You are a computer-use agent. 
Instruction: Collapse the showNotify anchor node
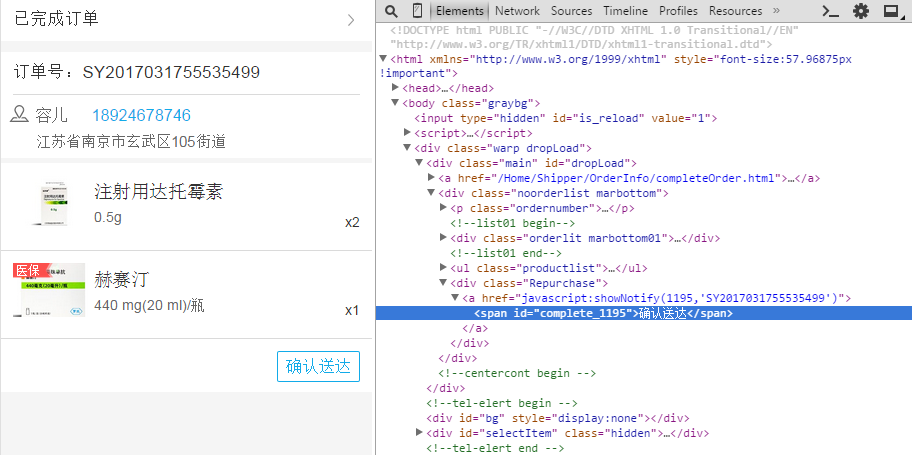(455, 298)
